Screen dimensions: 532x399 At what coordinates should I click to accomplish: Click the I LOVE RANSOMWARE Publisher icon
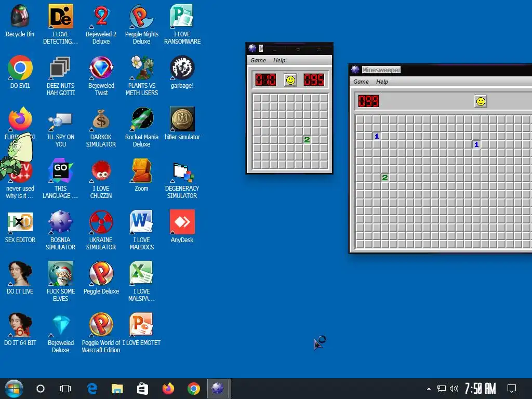coord(182,16)
